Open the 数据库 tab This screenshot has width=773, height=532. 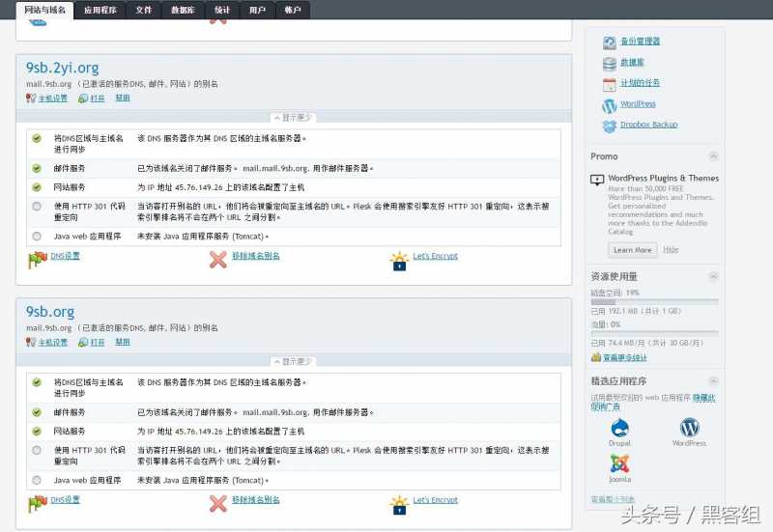(x=183, y=10)
